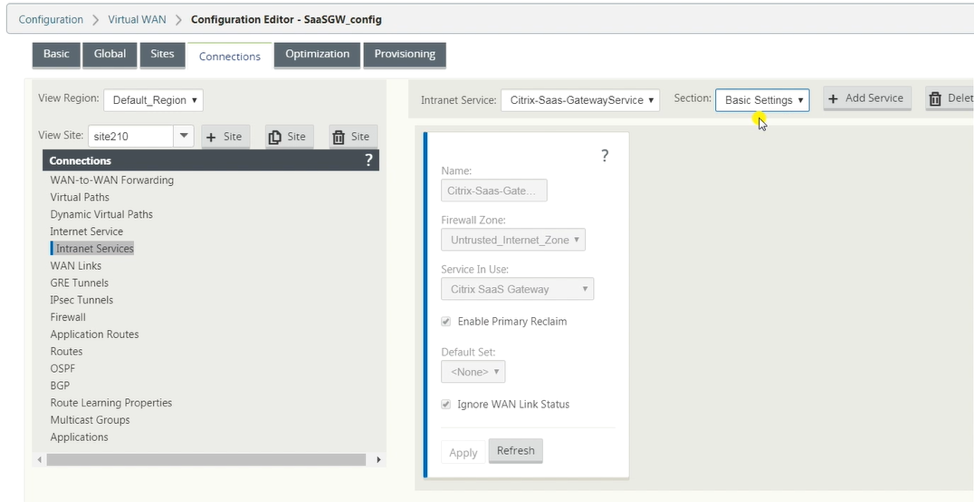Switch to the Optimization tab
The width and height of the screenshot is (974, 502).
[x=317, y=54]
